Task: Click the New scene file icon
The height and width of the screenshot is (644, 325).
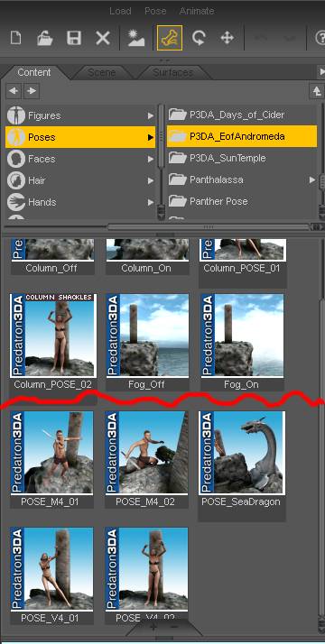Action: [x=15, y=38]
